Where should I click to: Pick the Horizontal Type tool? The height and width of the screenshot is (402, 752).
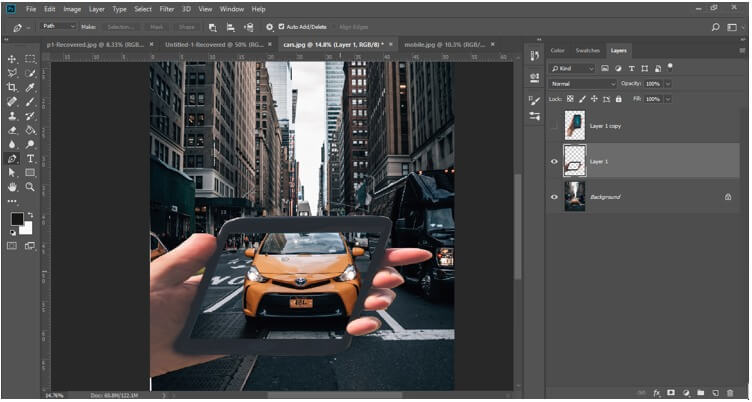pos(30,158)
